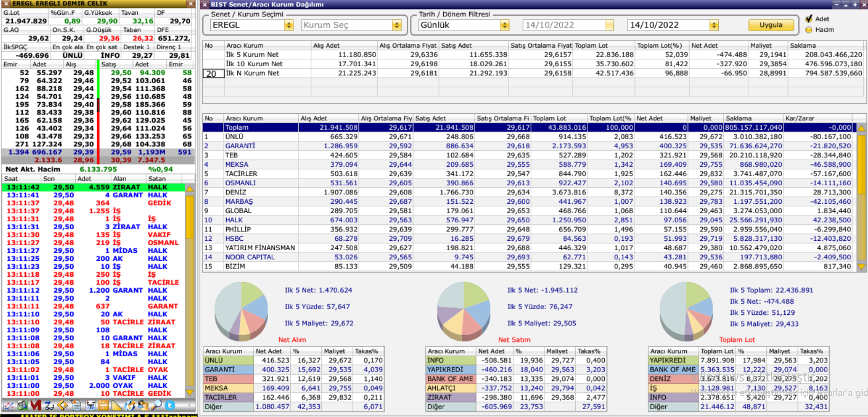Image resolution: width=868 pixels, height=417 pixels.
Task: Click the yellow staircase icon in the bottom toolbar
Action: pos(117,405)
